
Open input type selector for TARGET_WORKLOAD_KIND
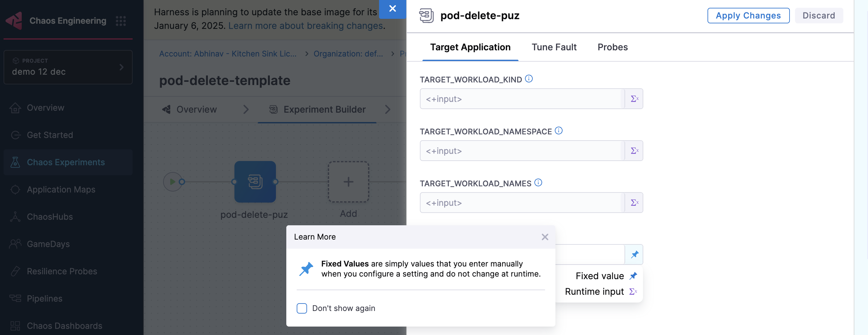click(634, 99)
